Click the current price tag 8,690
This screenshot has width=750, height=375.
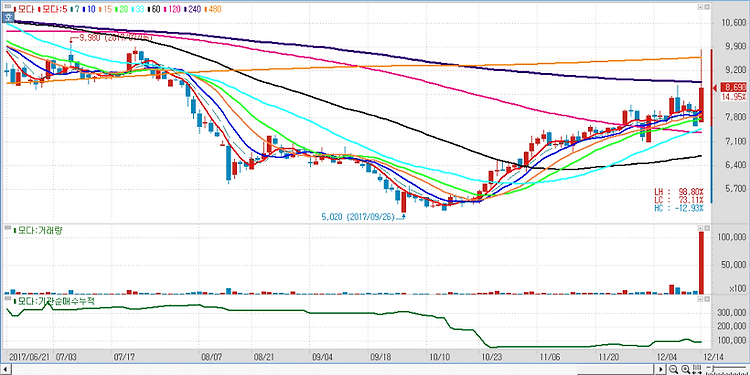point(734,88)
